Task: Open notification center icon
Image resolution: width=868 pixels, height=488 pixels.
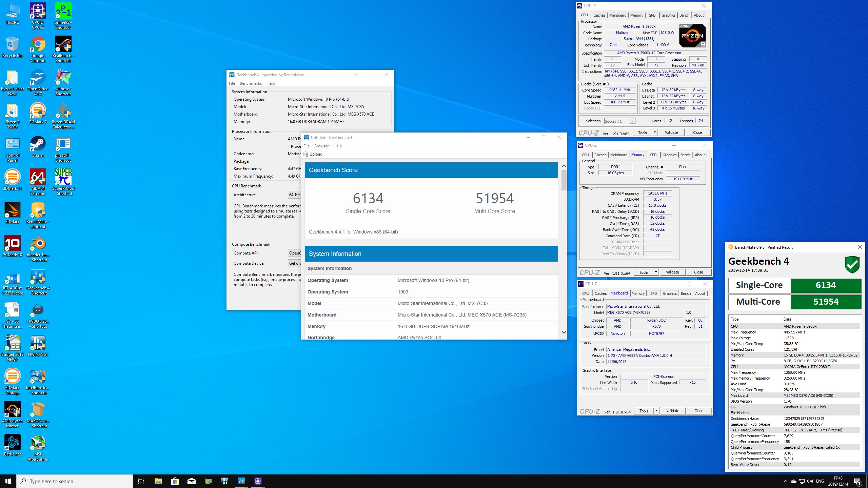Action: coord(857,481)
